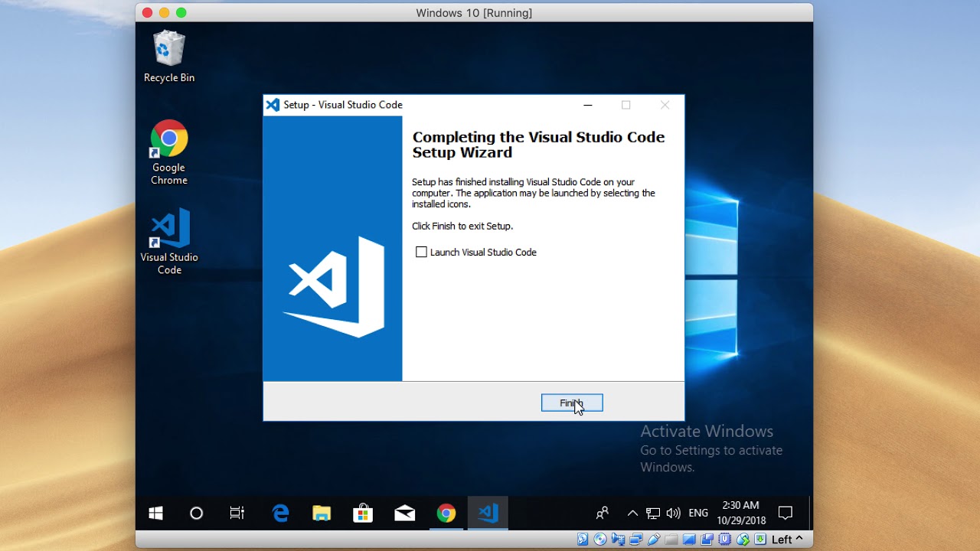Viewport: 980px width, 551px height.
Task: Click the Windows 10 [Running] window title
Action: [474, 13]
